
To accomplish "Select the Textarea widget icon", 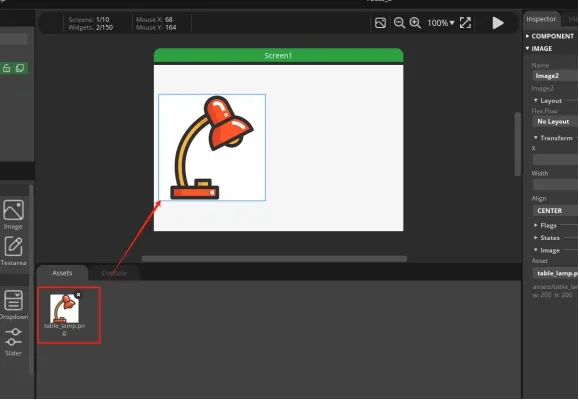I will pos(14,247).
